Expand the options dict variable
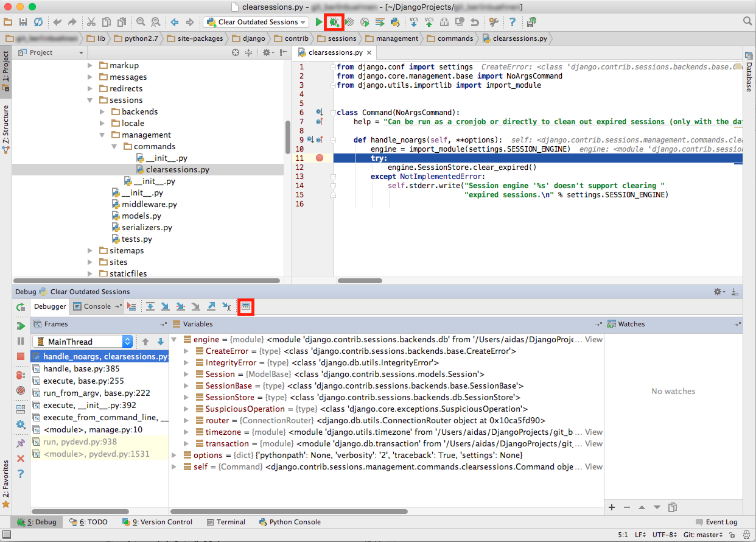 (175, 456)
